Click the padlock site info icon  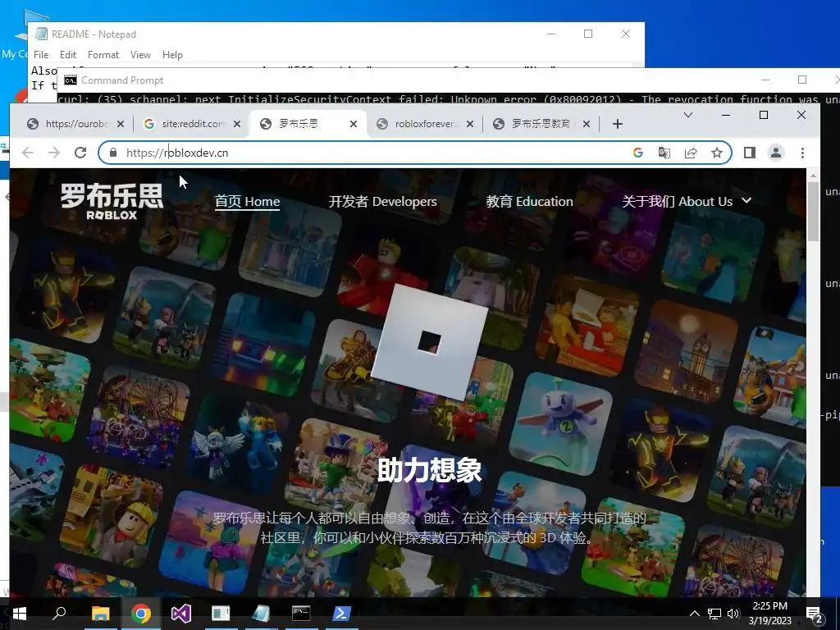pyautogui.click(x=113, y=153)
